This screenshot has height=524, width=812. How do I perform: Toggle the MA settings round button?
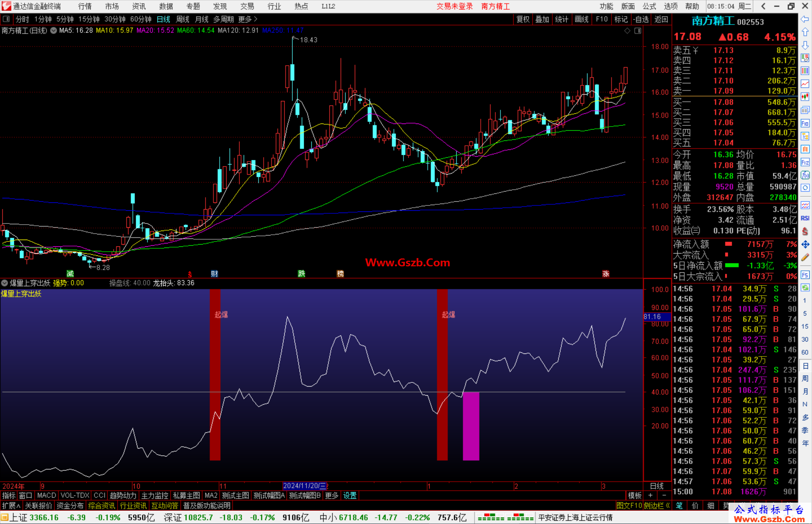53,30
